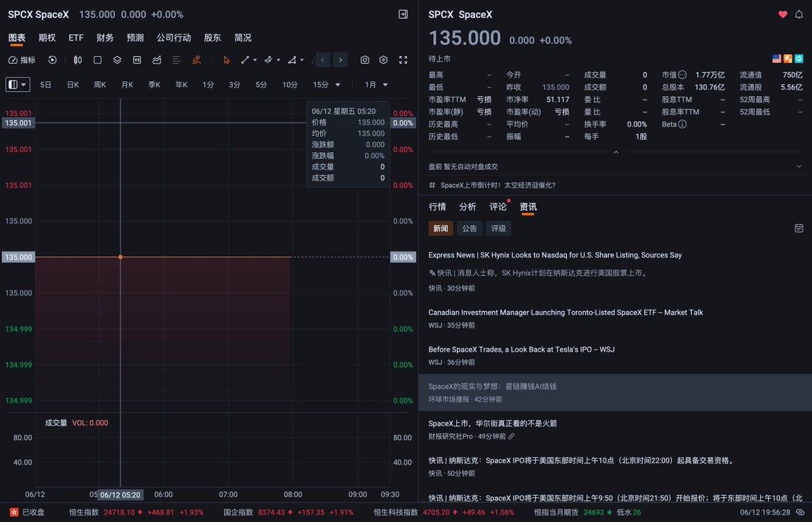Open the stacked layers overlay icon
The width and height of the screenshot is (812, 522).
tap(117, 60)
